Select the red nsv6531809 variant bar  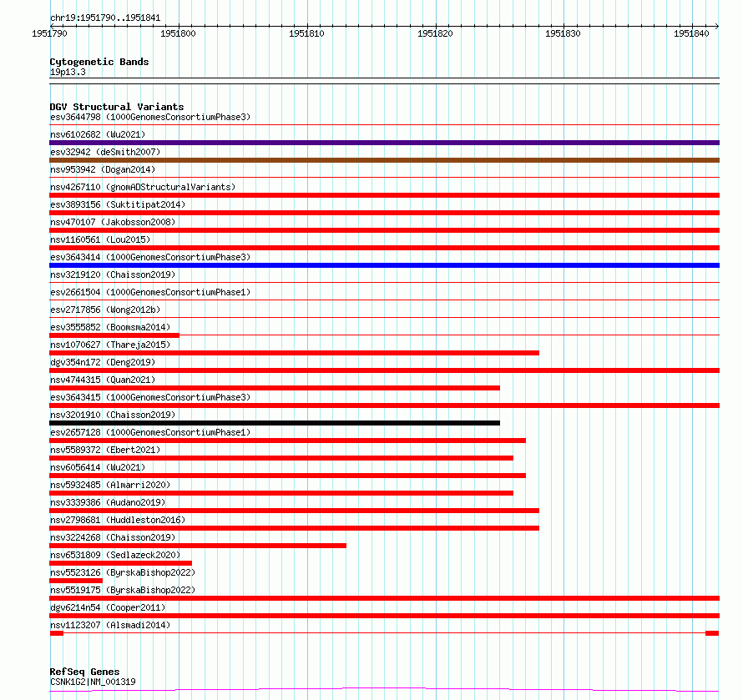(x=120, y=563)
